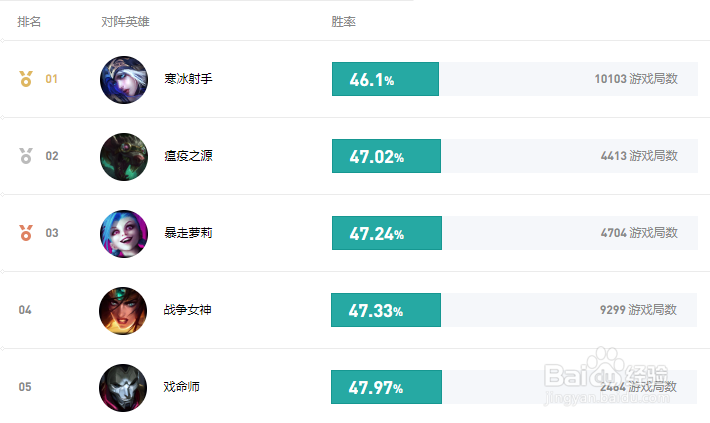Click the 排名 column header
Image resolution: width=710 pixels, height=423 pixels.
coord(29,22)
